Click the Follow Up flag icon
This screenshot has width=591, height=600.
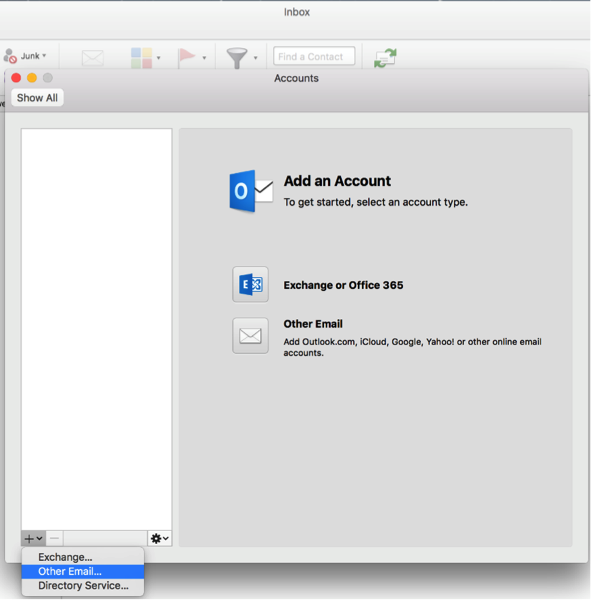coord(186,57)
